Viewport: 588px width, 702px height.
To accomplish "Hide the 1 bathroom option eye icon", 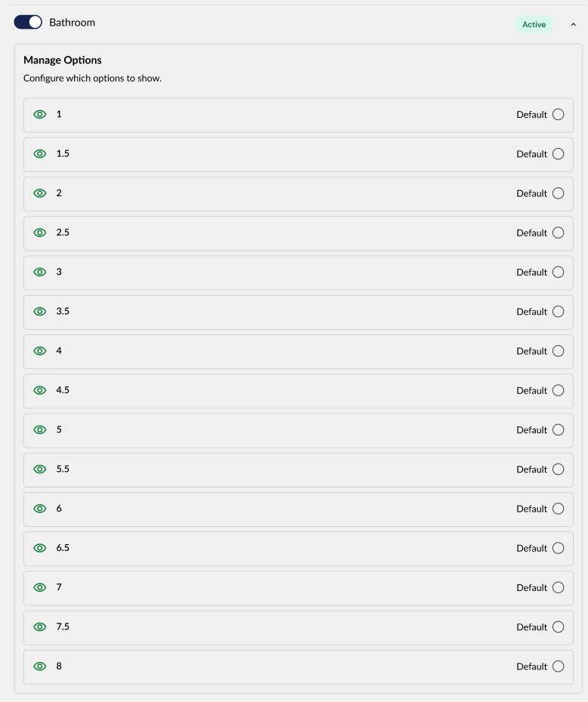I will click(x=40, y=115).
